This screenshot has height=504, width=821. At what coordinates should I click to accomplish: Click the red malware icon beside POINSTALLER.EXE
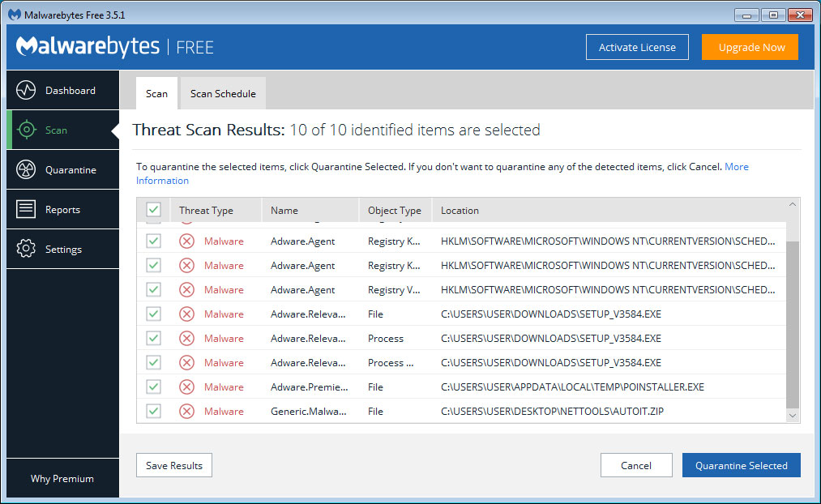pos(186,387)
